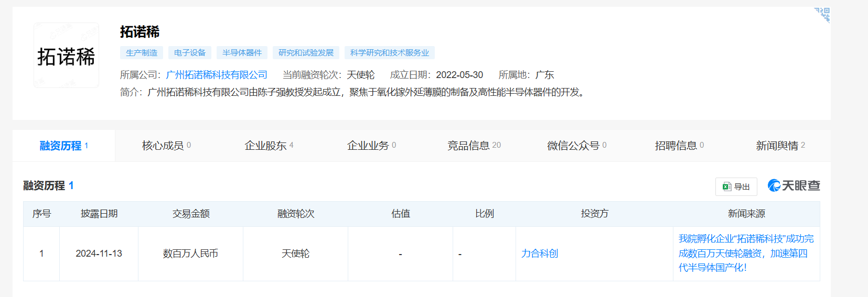The height and width of the screenshot is (297, 868).
Task: Open the news source article link
Action: click(746, 253)
